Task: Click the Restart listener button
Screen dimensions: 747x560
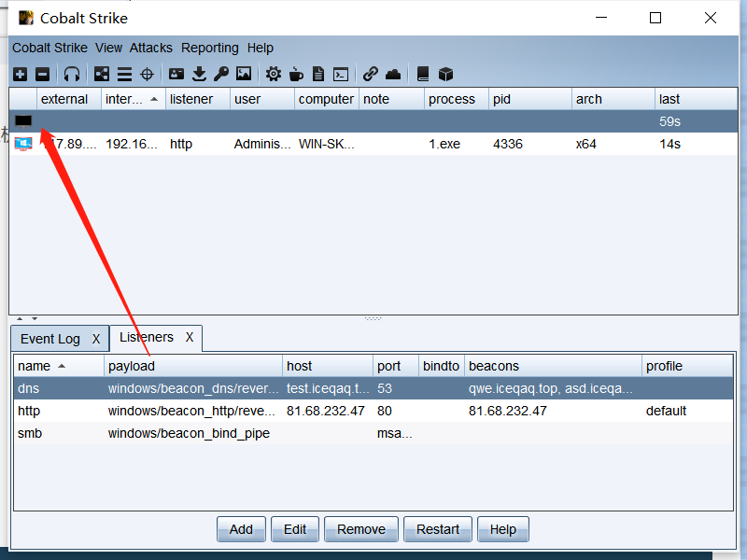Action: tap(438, 529)
